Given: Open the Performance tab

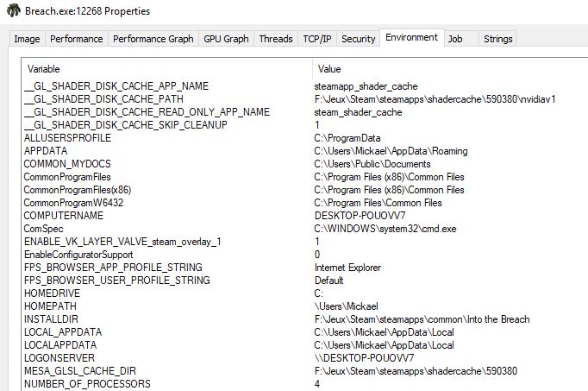Looking at the screenshot, I should pos(77,39).
